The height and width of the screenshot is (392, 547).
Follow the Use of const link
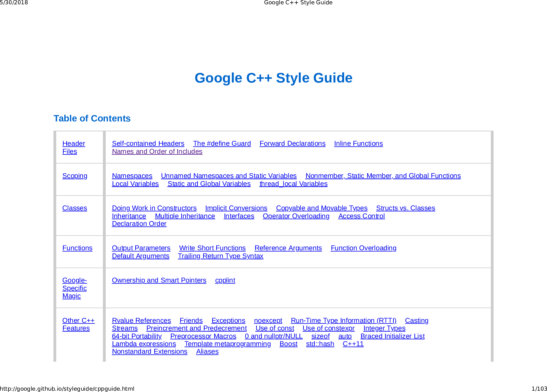point(275,328)
